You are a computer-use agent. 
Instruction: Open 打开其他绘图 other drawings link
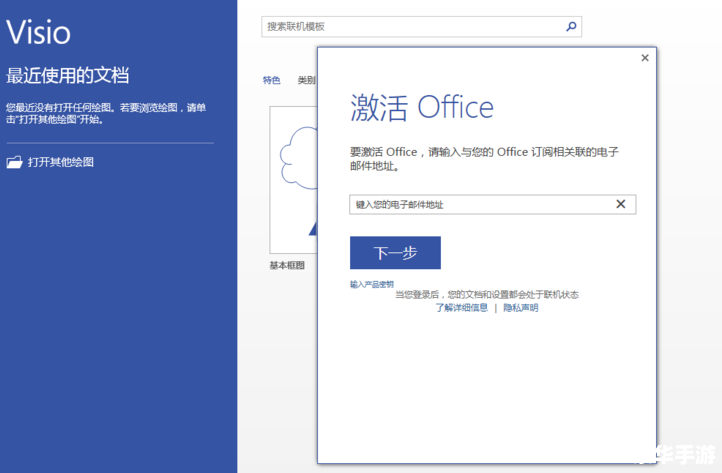(x=61, y=162)
